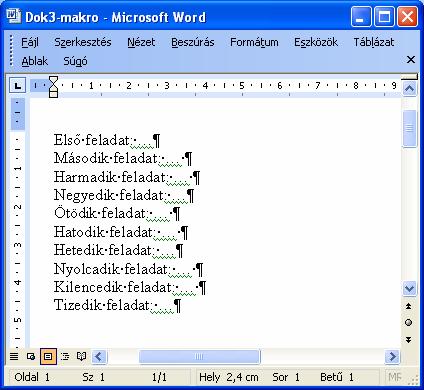Click the 'Sz 1' status bar entry
424x390 pixels.
pos(93,377)
